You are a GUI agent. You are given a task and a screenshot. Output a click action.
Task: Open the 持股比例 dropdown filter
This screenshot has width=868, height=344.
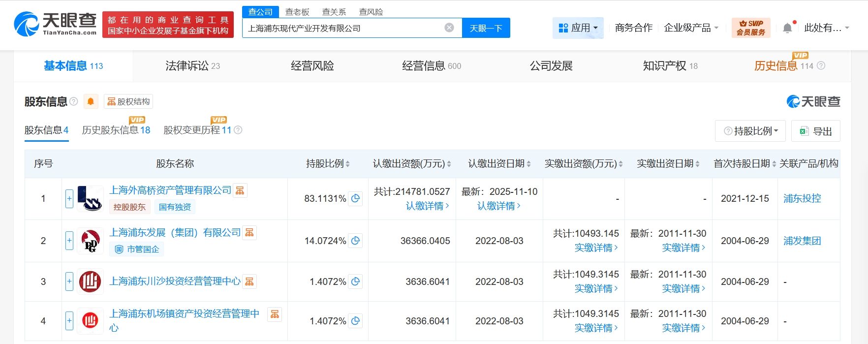pos(750,131)
